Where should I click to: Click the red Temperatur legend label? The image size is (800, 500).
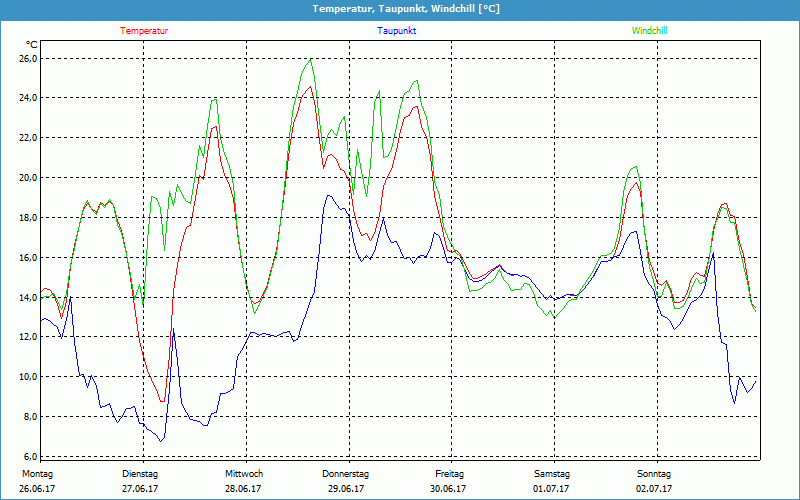tap(144, 31)
